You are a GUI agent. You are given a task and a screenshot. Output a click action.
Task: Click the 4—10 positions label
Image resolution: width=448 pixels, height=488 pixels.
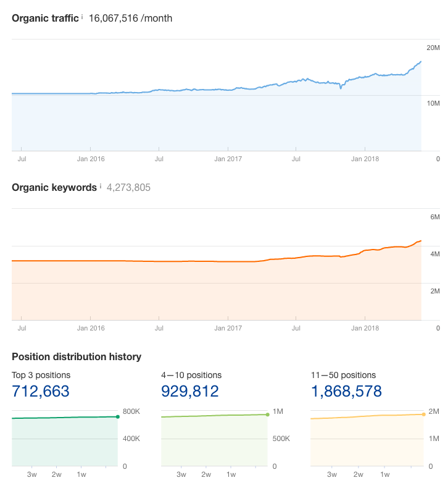point(191,375)
